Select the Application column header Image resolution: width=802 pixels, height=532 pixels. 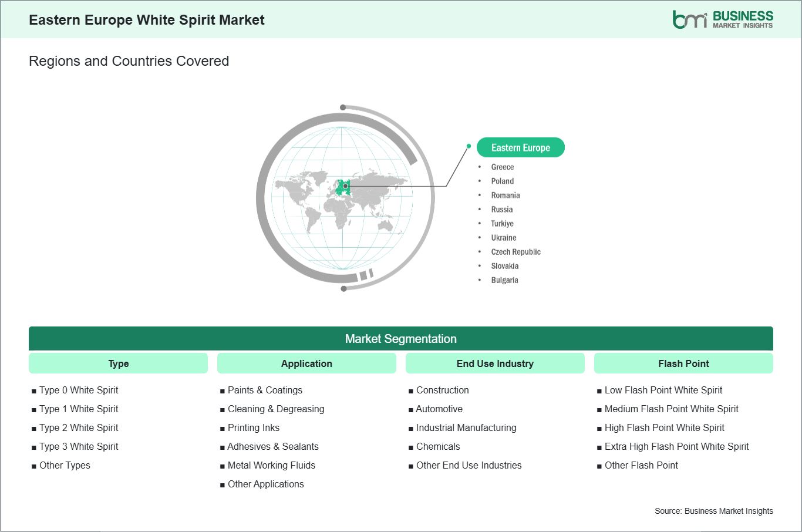[x=306, y=363]
